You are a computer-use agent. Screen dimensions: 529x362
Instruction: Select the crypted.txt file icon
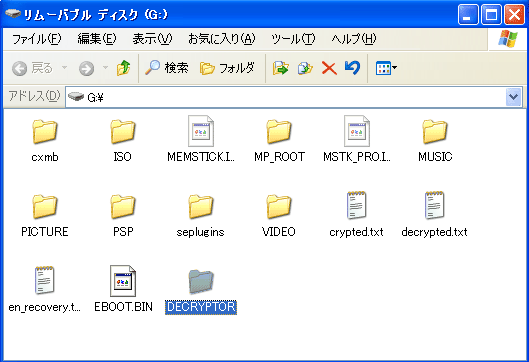click(x=357, y=205)
